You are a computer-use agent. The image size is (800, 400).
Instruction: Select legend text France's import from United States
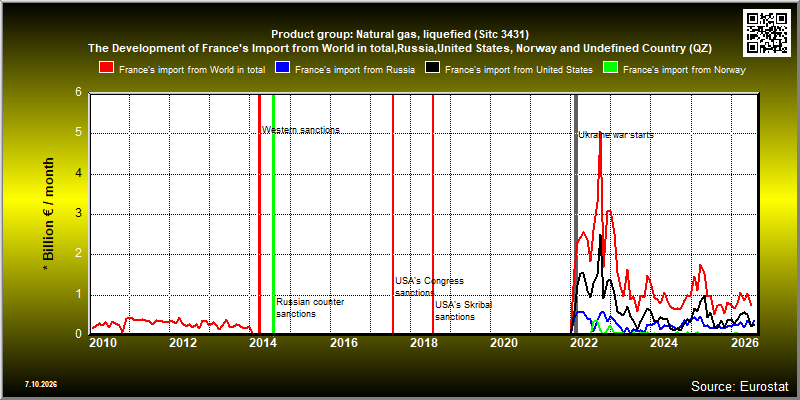pos(519,70)
